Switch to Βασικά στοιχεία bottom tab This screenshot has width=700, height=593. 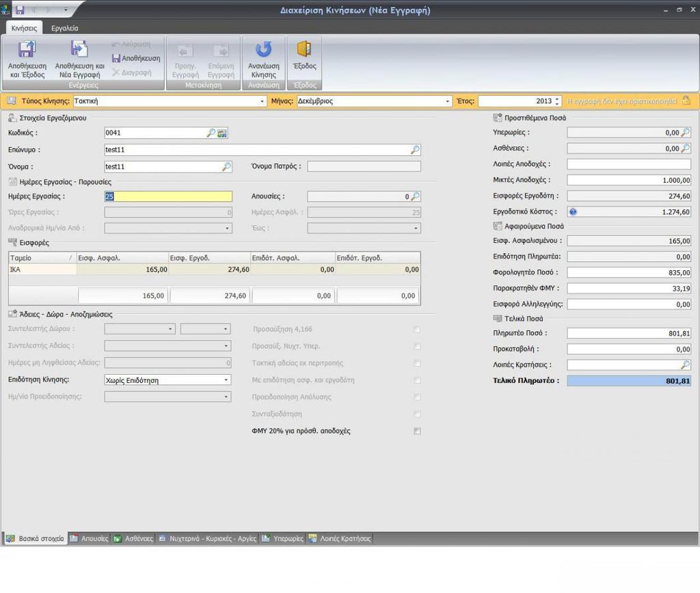point(36,538)
